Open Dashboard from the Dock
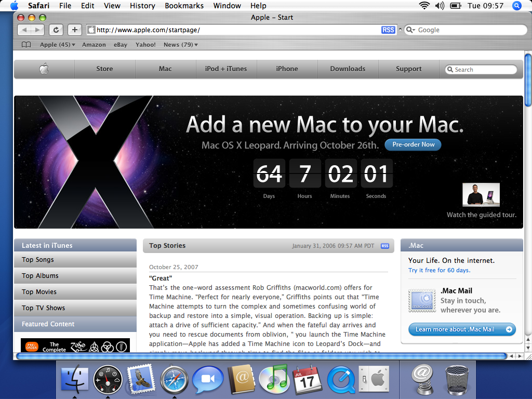The image size is (532, 399). [108, 379]
